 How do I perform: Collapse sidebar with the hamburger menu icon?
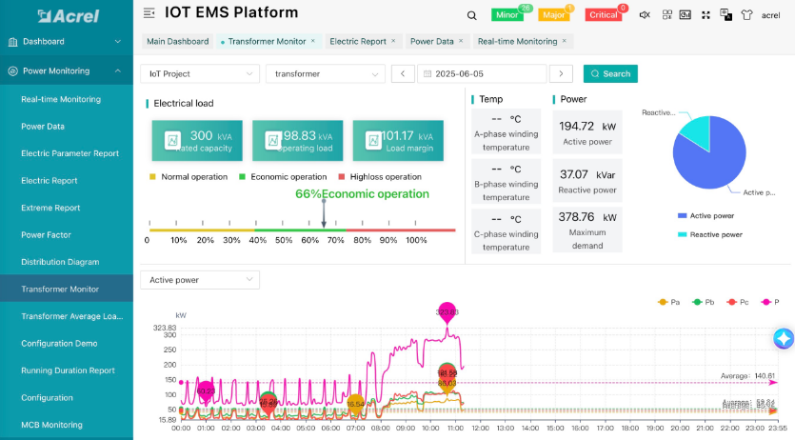point(149,14)
